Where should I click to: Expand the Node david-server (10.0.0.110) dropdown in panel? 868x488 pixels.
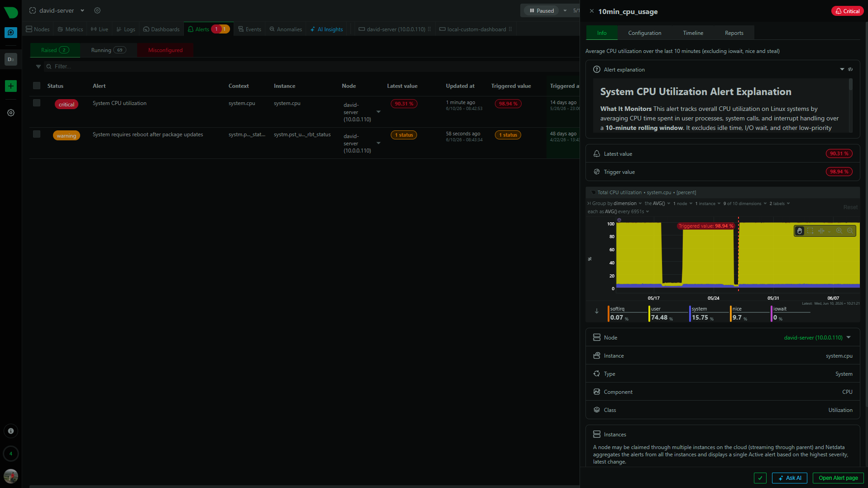click(x=849, y=337)
